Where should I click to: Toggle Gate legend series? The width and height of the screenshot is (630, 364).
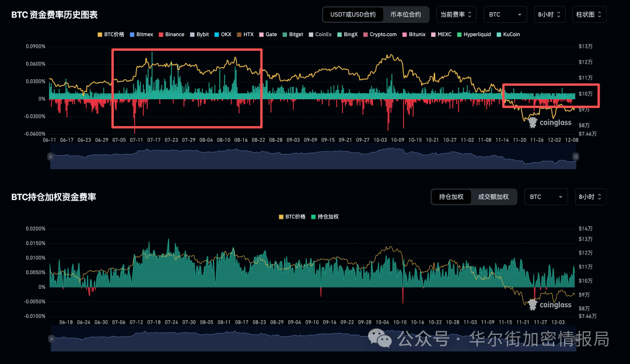click(268, 34)
